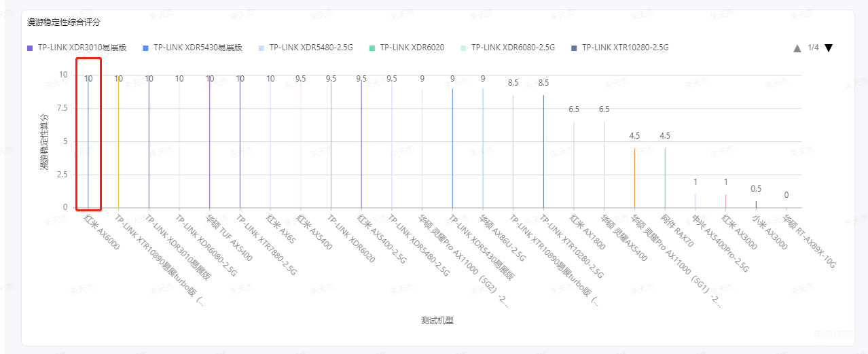Click the TP-LINK XDR6080-2.5G x-axis label
Screen dimensions: 868x354
pyautogui.click(x=206, y=246)
